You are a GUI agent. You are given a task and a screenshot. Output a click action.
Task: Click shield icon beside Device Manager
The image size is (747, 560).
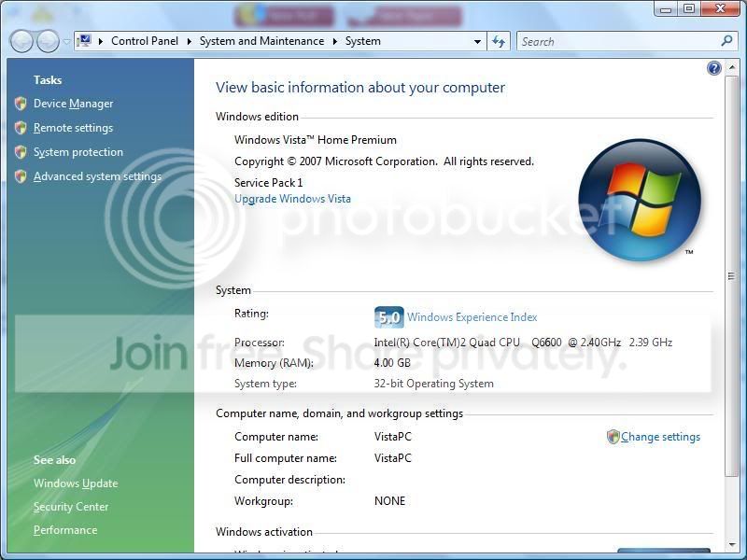(x=21, y=104)
